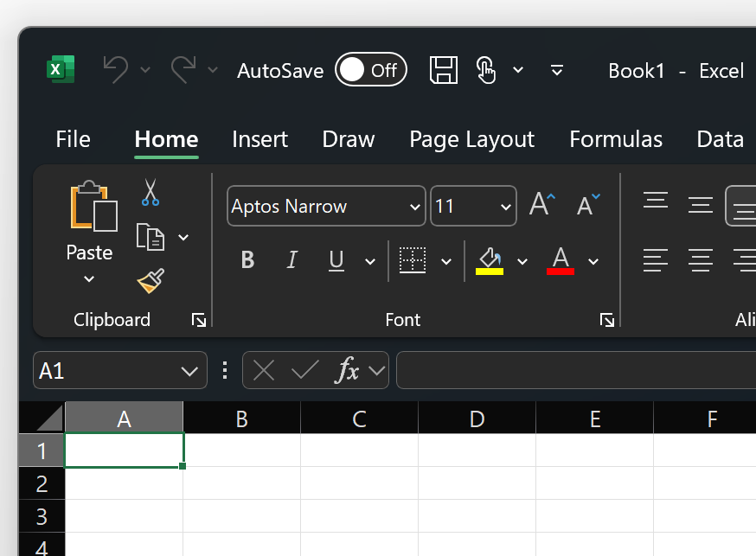756x556 pixels.
Task: Toggle bold formatting
Action: (x=247, y=259)
